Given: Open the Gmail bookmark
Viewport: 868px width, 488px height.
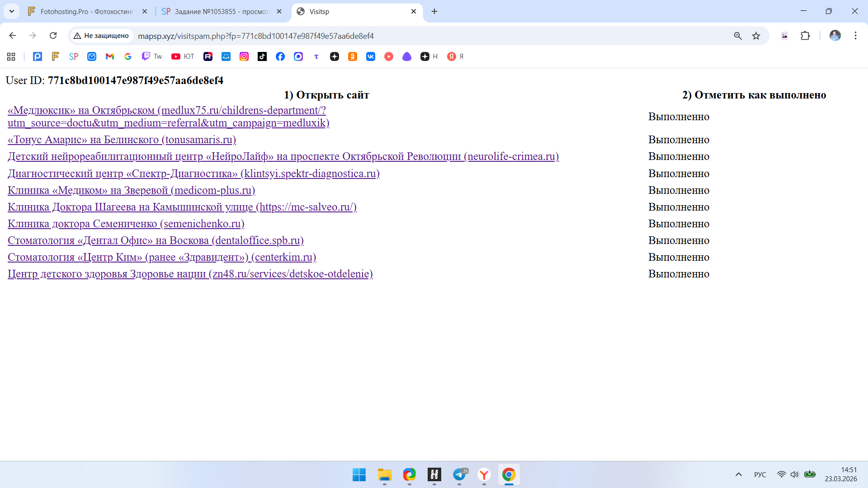Looking at the screenshot, I should [x=110, y=56].
